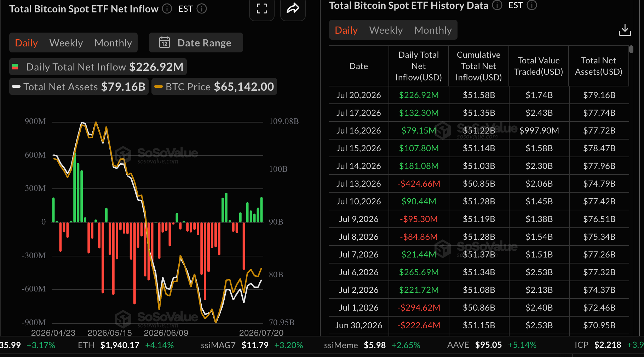Viewport: 644px width, 357px height.
Task: Open fullscreen view of the net inflow chart
Action: click(x=262, y=8)
